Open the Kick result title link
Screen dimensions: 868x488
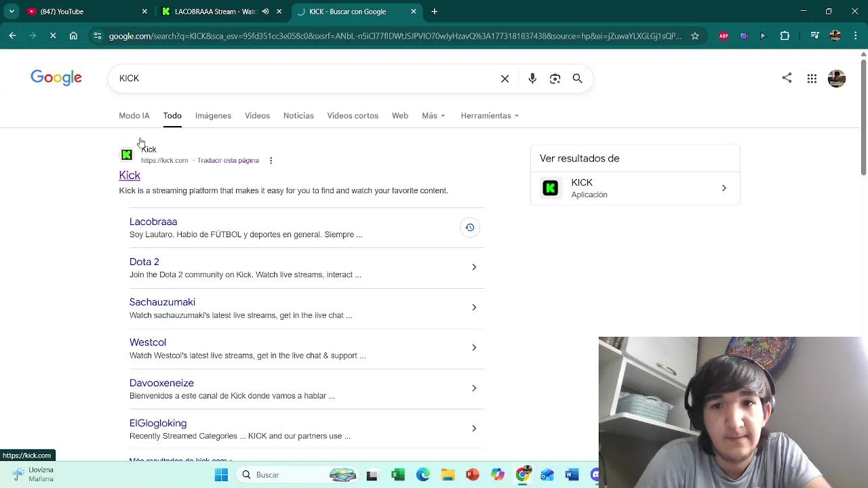click(x=130, y=176)
